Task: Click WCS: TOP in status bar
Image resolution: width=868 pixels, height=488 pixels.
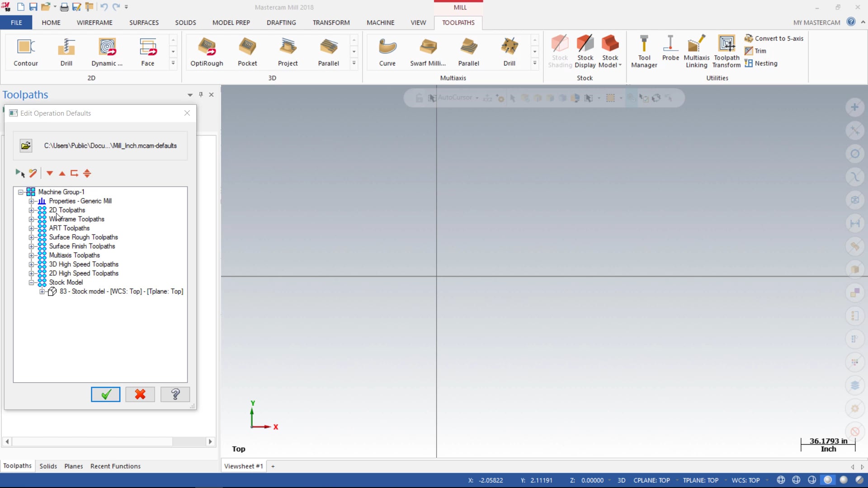Action: pos(745,480)
